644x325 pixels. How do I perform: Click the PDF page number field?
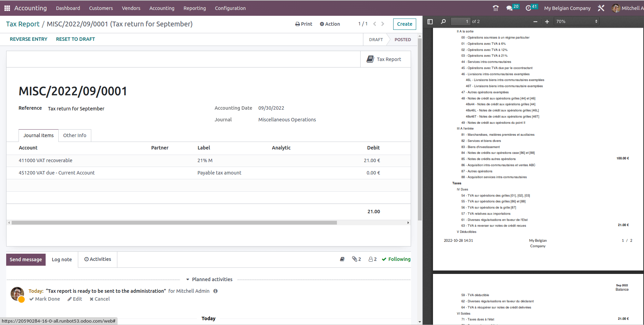[460, 22]
